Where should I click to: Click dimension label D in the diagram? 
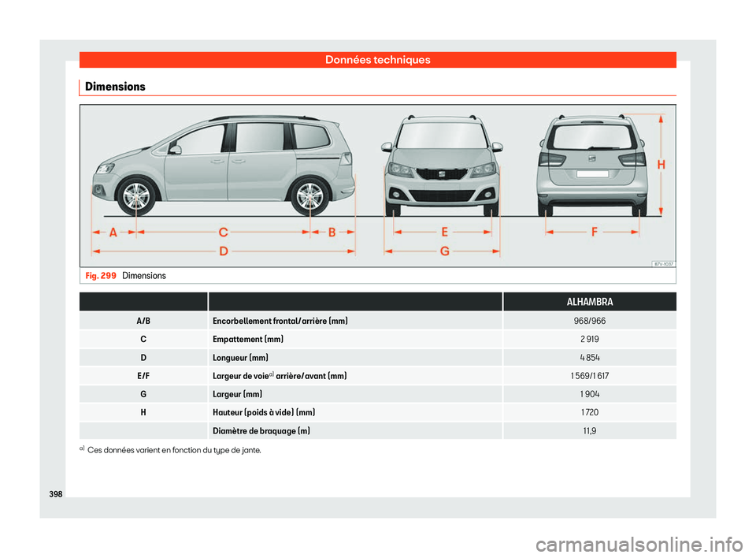tap(224, 251)
